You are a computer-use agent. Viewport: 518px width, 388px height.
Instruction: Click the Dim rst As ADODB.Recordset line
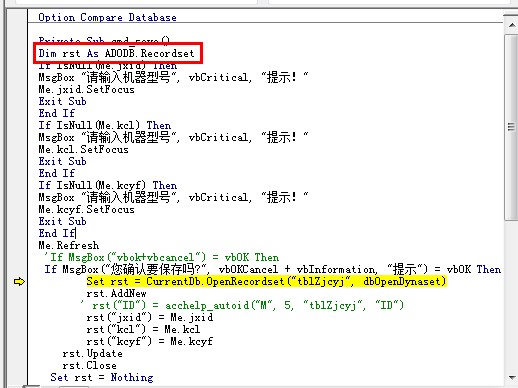tap(116, 53)
